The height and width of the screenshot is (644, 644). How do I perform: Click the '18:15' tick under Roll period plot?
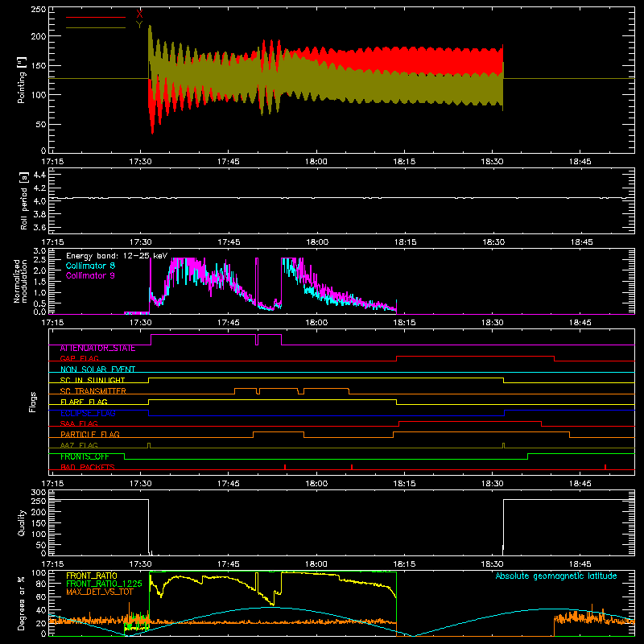click(x=405, y=242)
